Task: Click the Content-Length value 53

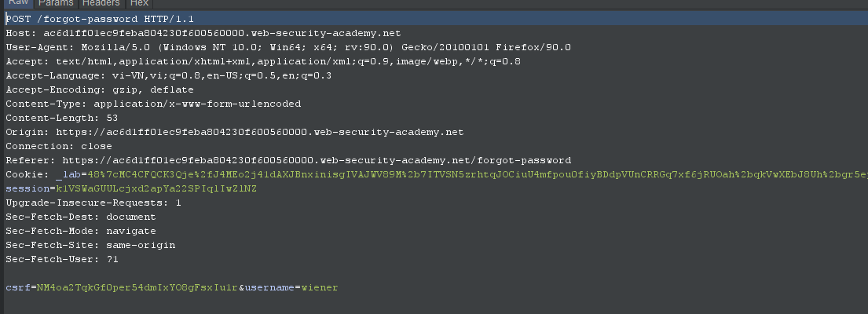Action: pos(111,118)
